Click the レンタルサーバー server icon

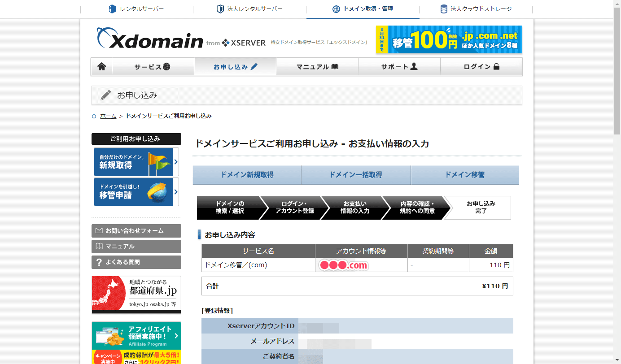(113, 9)
